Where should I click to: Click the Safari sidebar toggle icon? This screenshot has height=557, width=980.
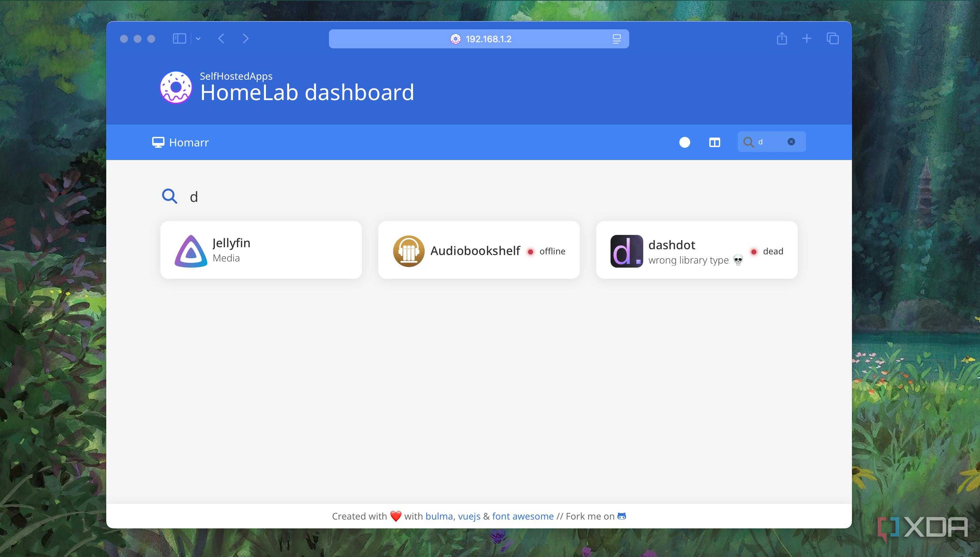[179, 38]
